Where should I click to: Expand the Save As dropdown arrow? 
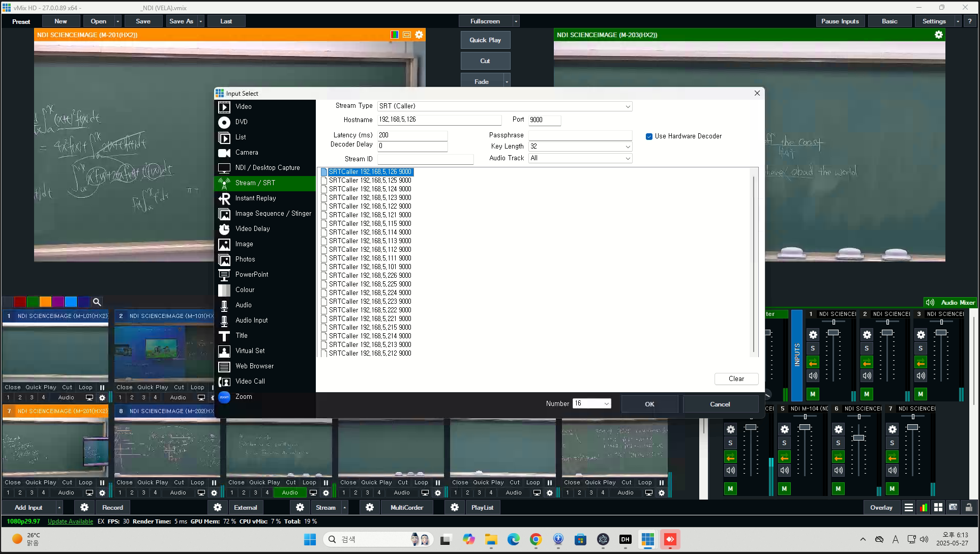pos(201,21)
